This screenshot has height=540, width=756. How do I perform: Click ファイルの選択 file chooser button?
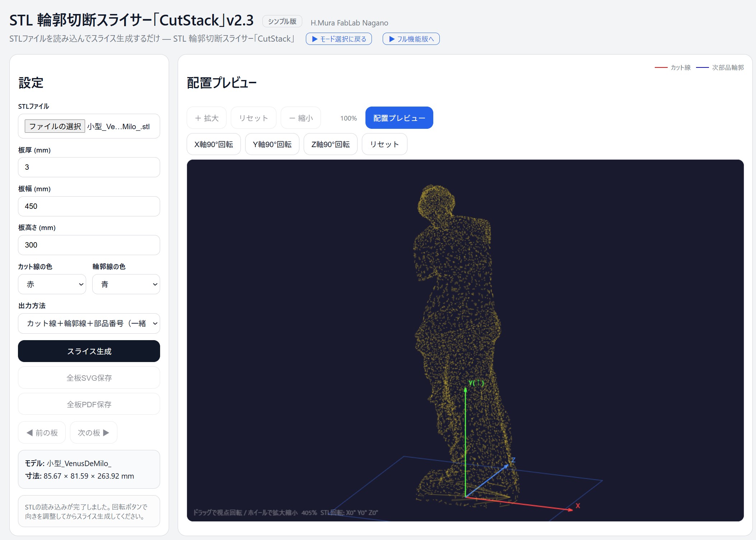coord(55,126)
